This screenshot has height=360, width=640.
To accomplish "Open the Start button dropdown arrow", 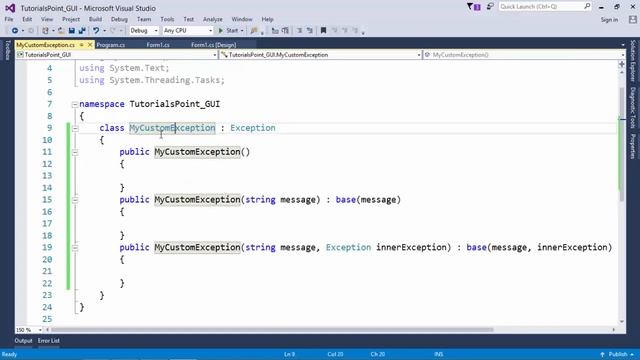I will pos(242,31).
